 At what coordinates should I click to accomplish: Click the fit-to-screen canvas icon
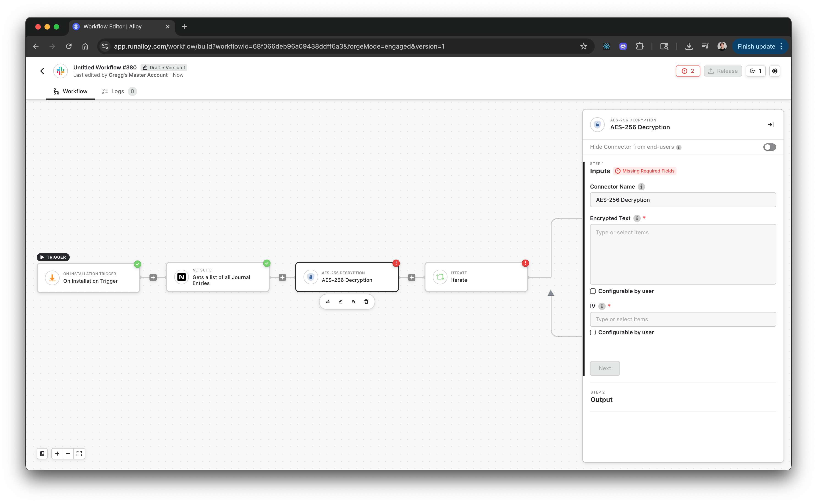click(x=79, y=454)
